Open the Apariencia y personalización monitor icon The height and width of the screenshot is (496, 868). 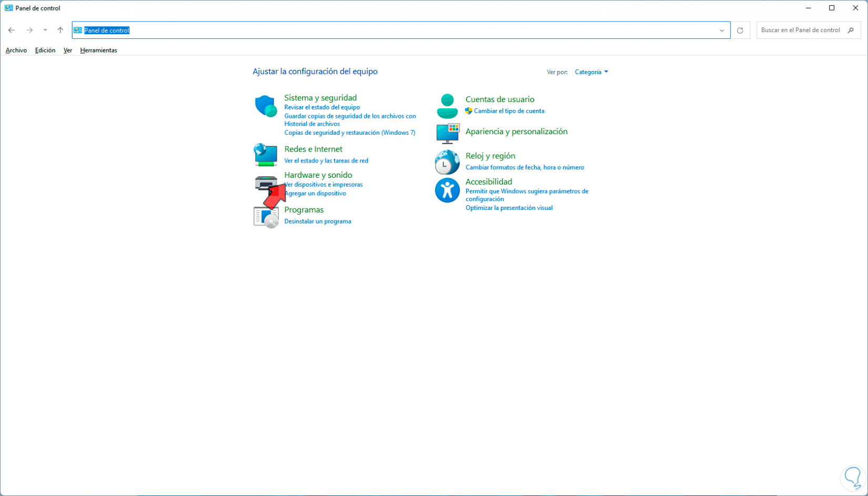448,134
